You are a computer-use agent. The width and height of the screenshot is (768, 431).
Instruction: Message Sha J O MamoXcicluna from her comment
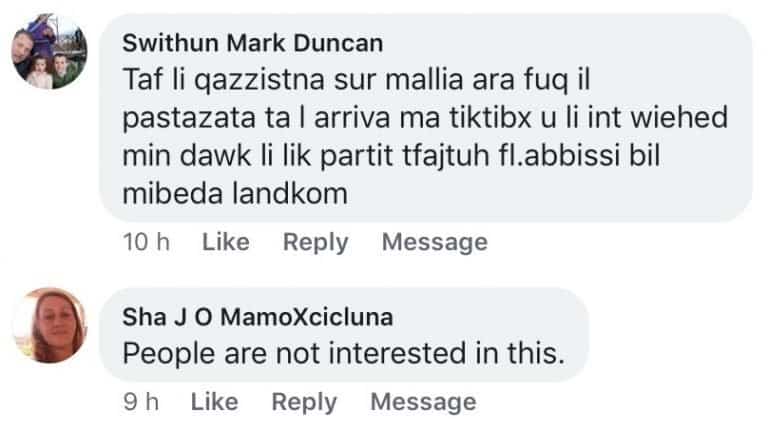pyautogui.click(x=423, y=402)
